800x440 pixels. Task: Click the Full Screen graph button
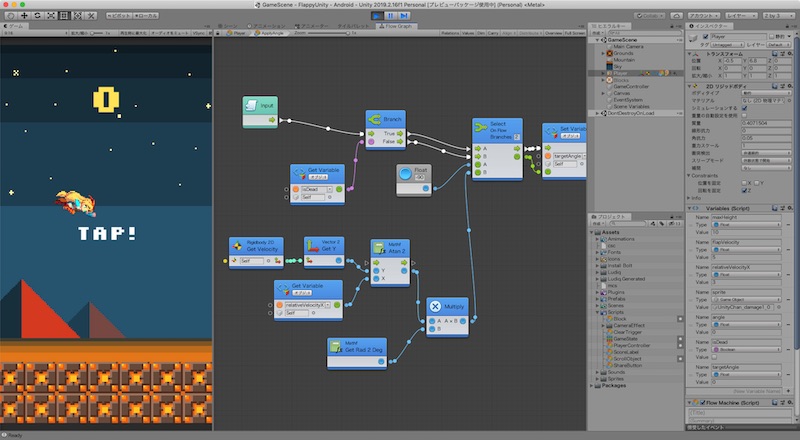[x=574, y=33]
